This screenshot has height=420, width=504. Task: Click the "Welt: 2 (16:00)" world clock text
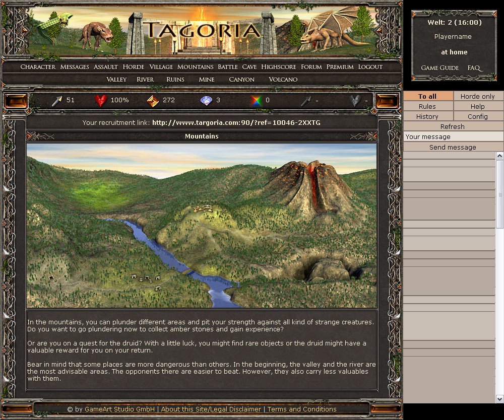[x=455, y=22]
